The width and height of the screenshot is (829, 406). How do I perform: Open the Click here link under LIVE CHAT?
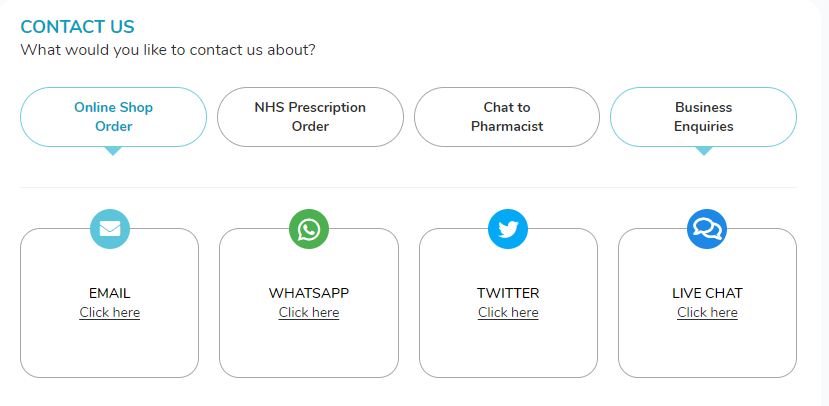click(x=707, y=312)
